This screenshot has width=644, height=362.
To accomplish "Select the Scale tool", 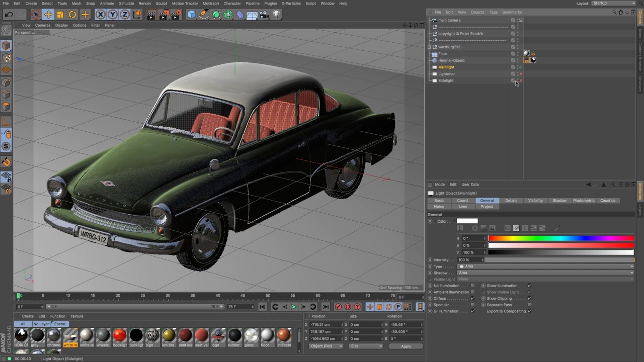I will 60,15.
